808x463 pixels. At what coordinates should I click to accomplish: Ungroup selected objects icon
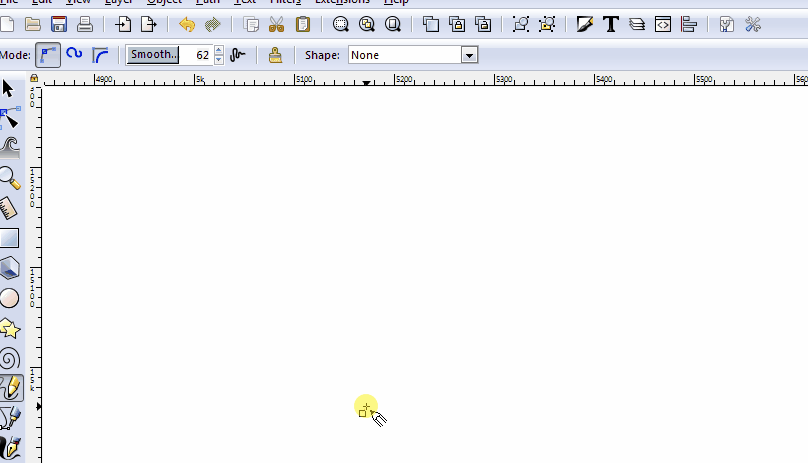547,24
